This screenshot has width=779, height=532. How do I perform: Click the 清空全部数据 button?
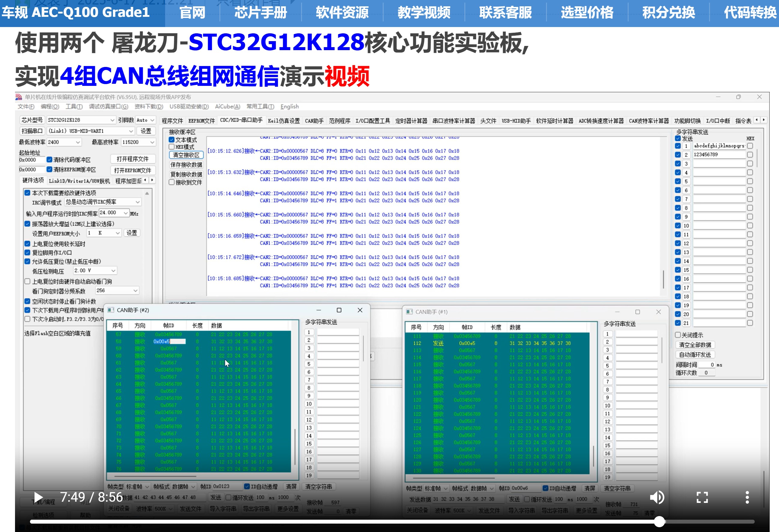(695, 345)
